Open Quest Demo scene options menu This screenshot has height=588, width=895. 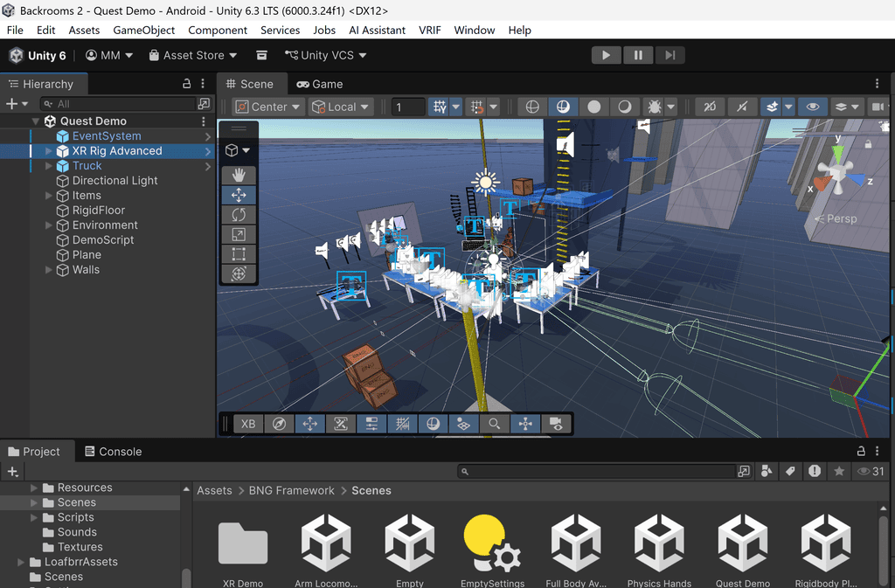[x=203, y=121]
